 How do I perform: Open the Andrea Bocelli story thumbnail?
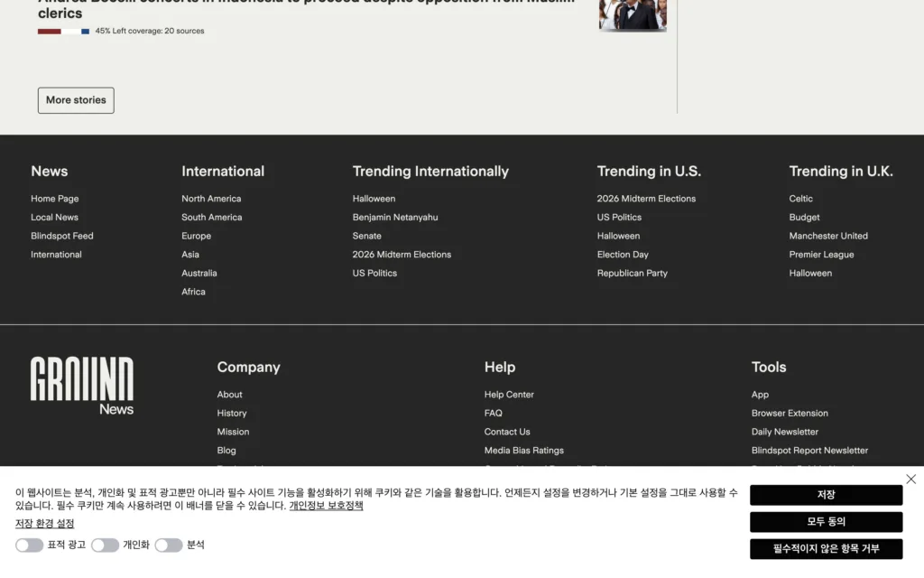tap(633, 14)
